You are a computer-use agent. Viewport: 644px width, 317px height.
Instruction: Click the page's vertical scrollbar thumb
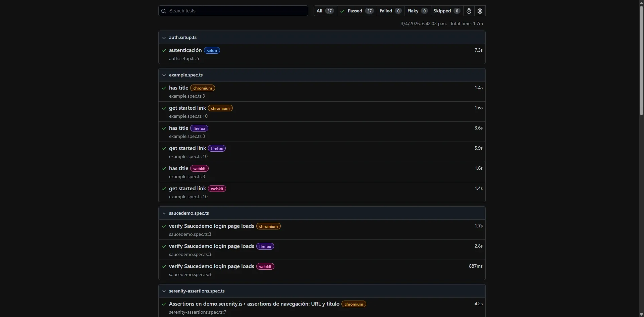point(641,60)
